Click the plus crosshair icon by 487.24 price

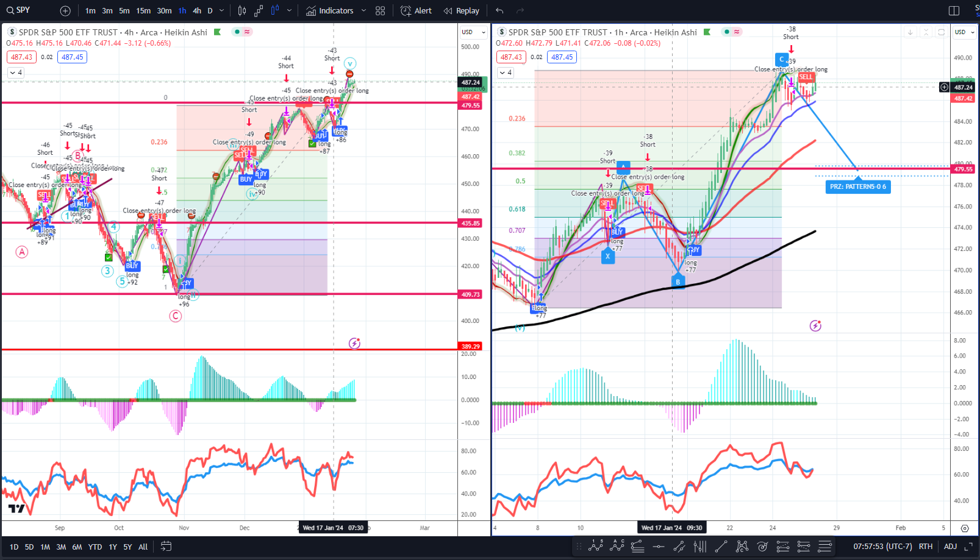pos(944,87)
